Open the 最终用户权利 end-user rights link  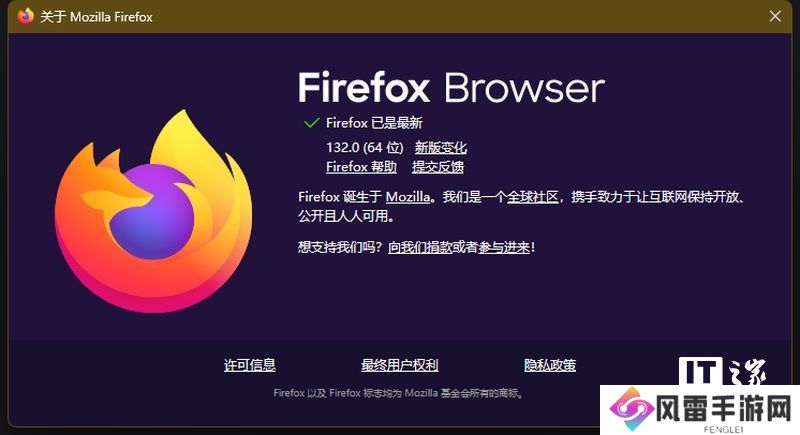tap(399, 365)
